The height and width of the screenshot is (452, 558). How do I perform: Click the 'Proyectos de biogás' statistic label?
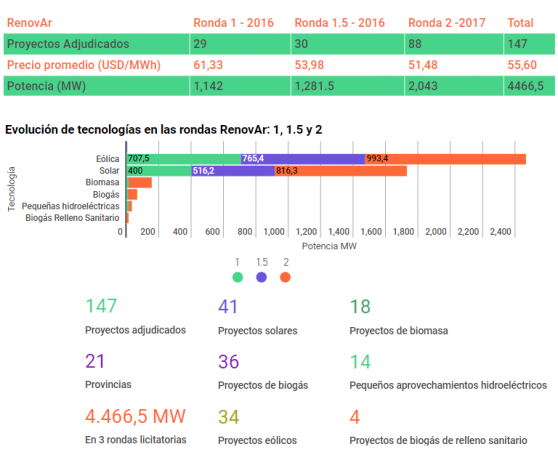pyautogui.click(x=263, y=385)
